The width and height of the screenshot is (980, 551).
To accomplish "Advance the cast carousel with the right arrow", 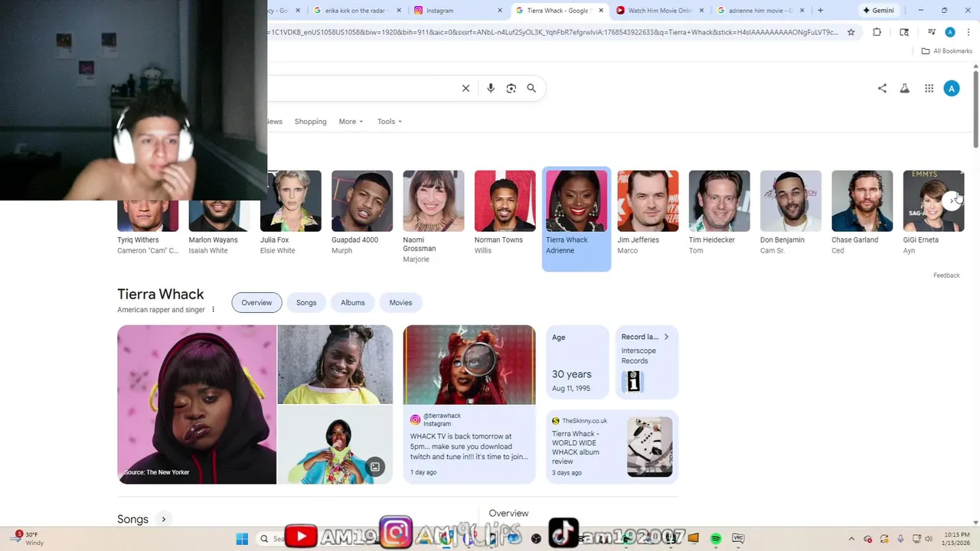I will pos(952,201).
